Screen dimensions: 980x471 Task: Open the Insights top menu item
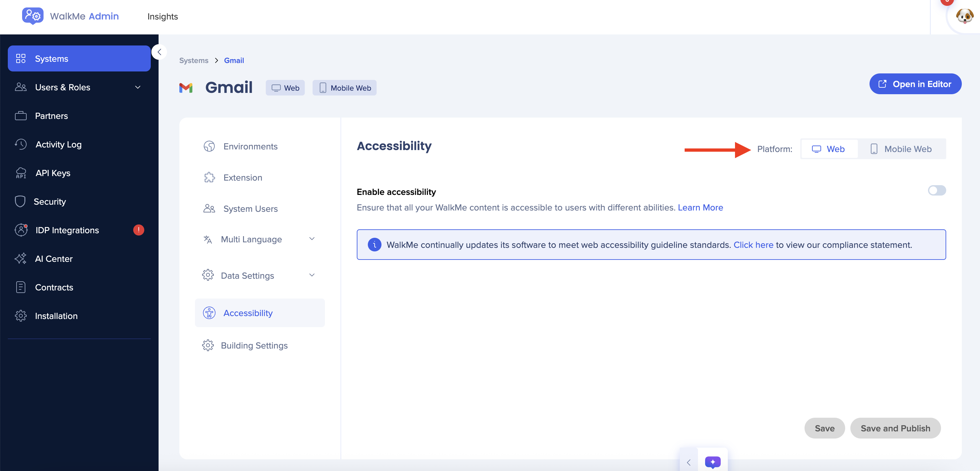[162, 16]
